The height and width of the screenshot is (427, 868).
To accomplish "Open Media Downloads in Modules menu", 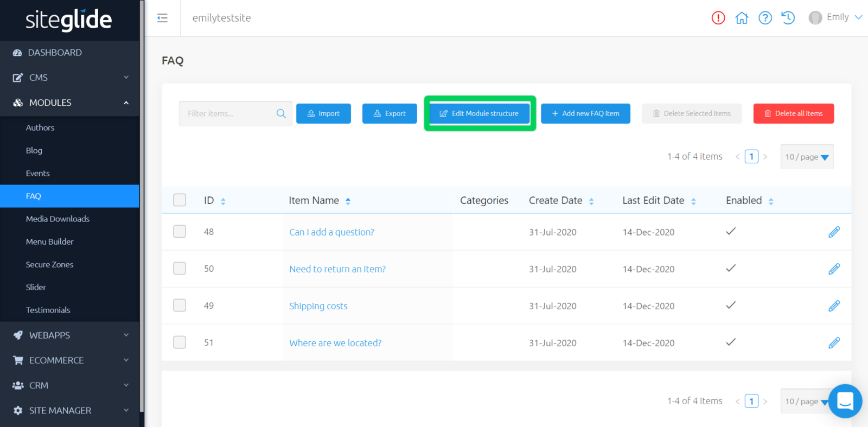I will (x=58, y=219).
